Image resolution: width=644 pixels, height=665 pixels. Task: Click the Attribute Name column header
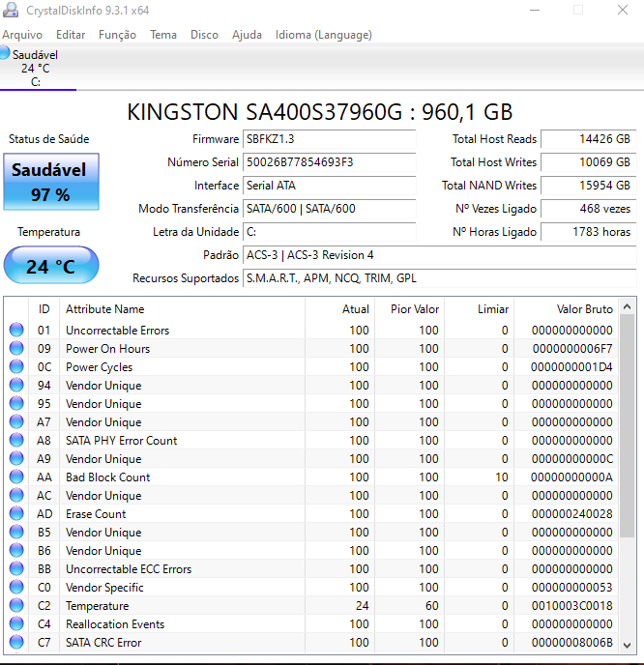tap(182, 309)
